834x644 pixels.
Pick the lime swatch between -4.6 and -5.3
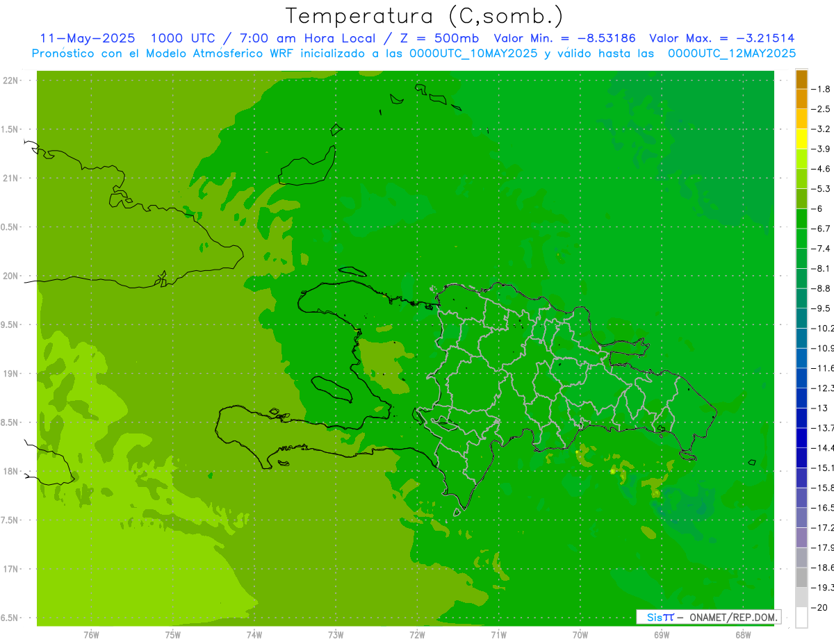pos(801,179)
